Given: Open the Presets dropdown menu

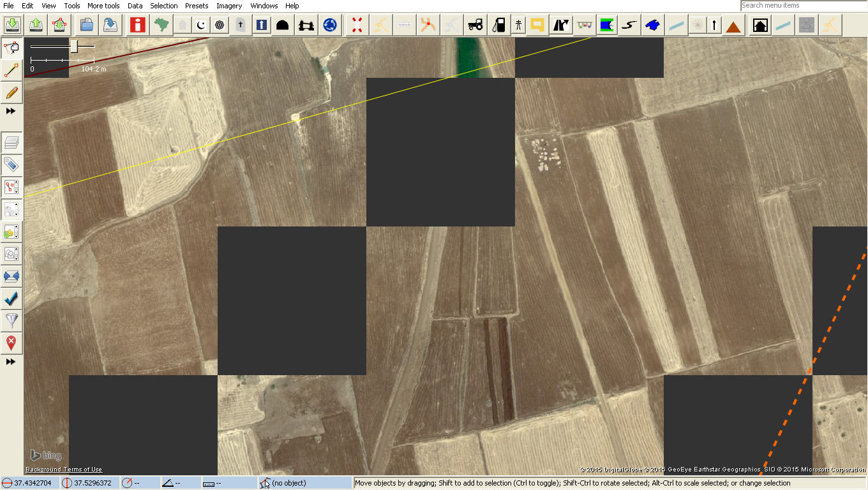Looking at the screenshot, I should pyautogui.click(x=197, y=6).
